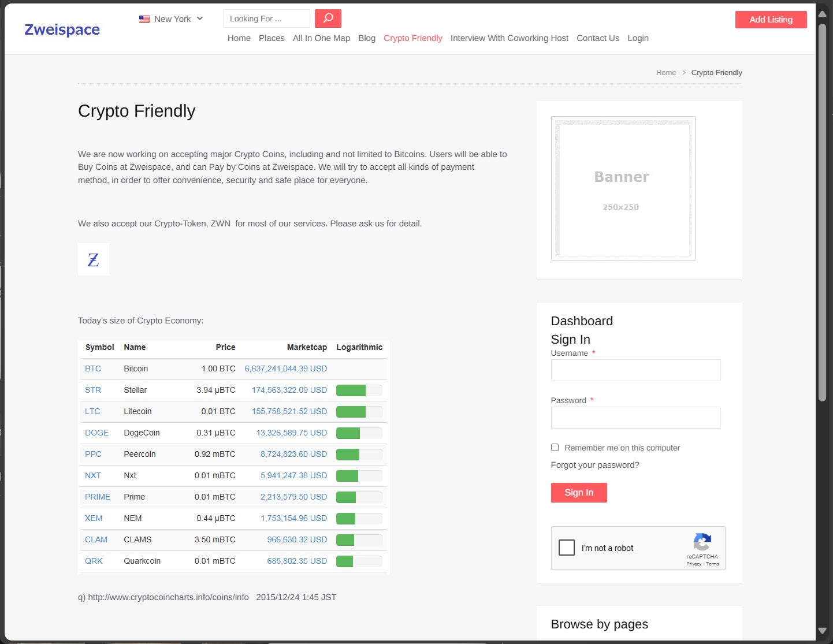
Task: Open the New York location dropdown
Action: (171, 19)
